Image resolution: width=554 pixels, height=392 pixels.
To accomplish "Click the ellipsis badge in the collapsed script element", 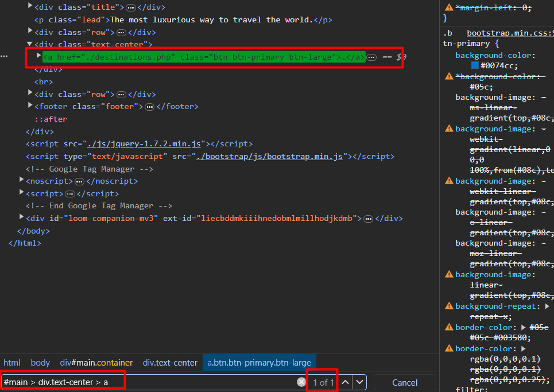I will pos(70,194).
